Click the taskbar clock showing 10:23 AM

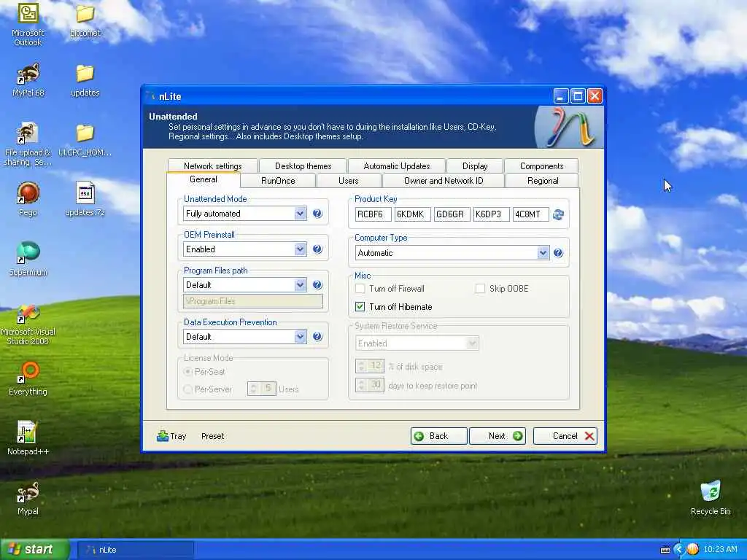point(720,550)
